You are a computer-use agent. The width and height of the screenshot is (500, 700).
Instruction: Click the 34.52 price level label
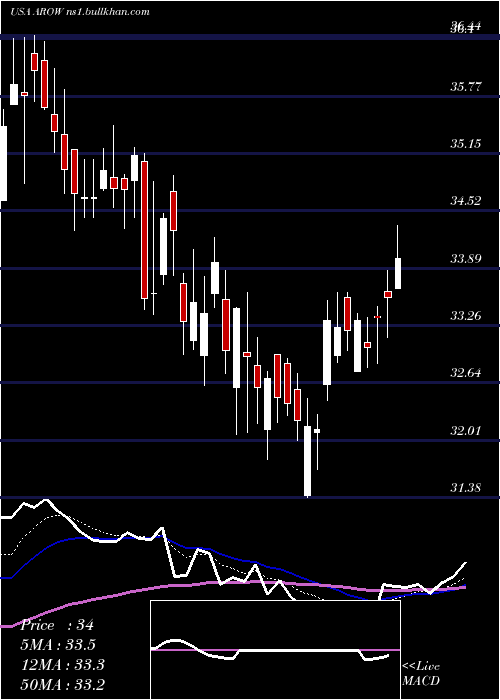(466, 200)
